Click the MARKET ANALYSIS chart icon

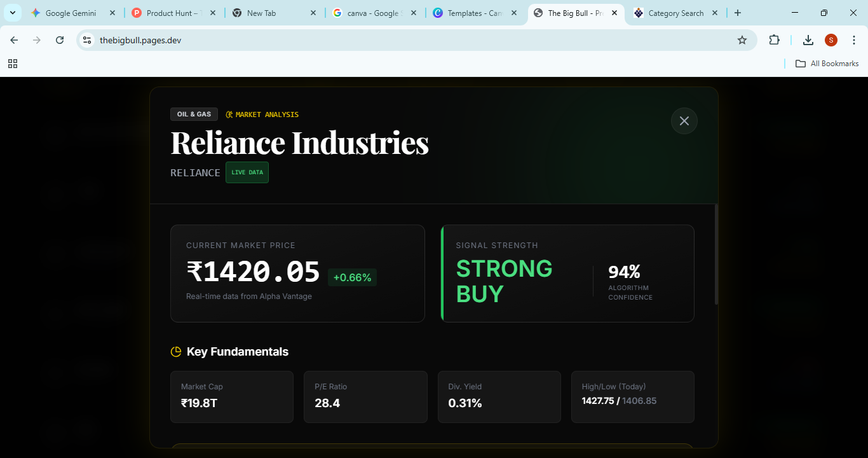[229, 114]
